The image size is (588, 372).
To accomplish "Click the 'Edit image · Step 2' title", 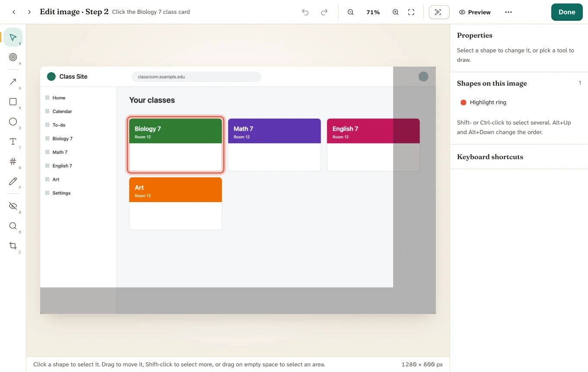I will coord(74,12).
